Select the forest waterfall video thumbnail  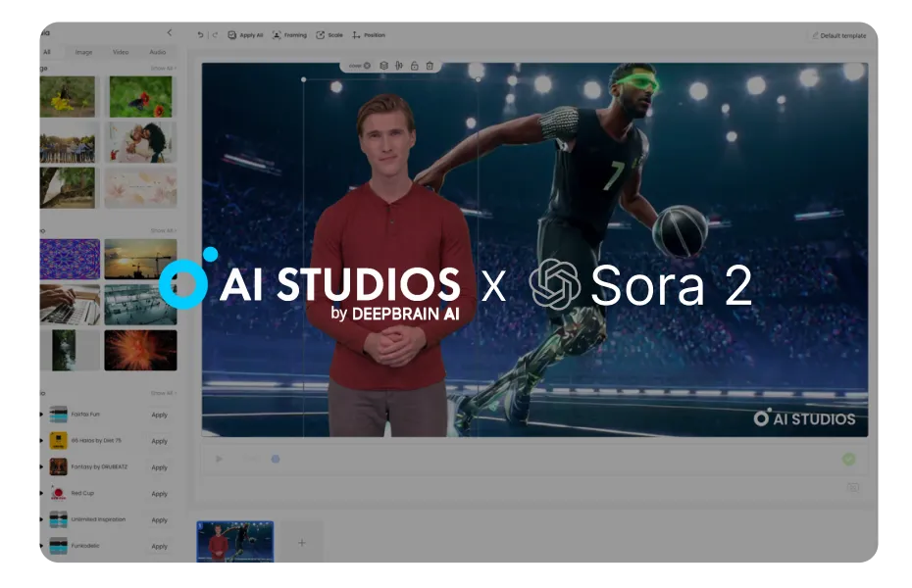70,351
